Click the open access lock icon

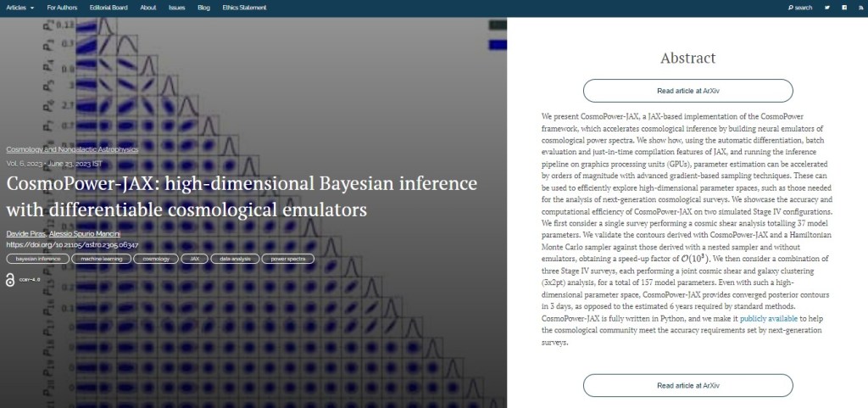10,279
